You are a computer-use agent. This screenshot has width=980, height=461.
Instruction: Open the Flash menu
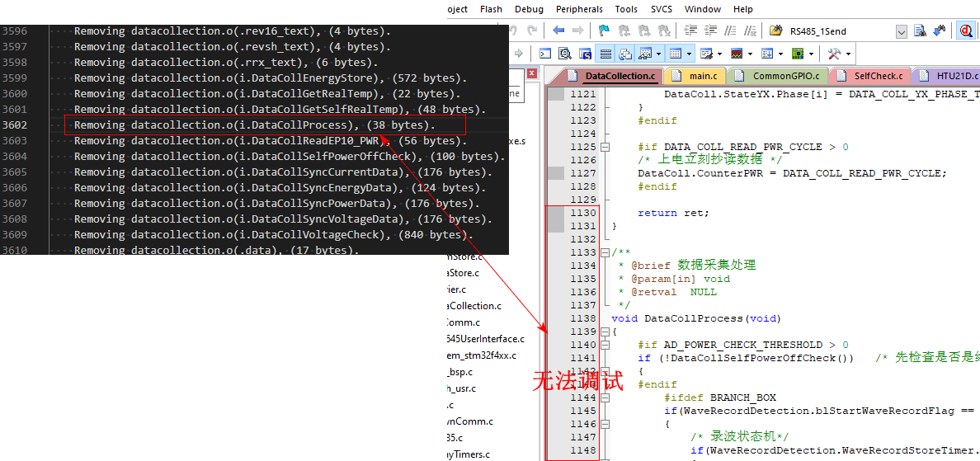click(491, 9)
